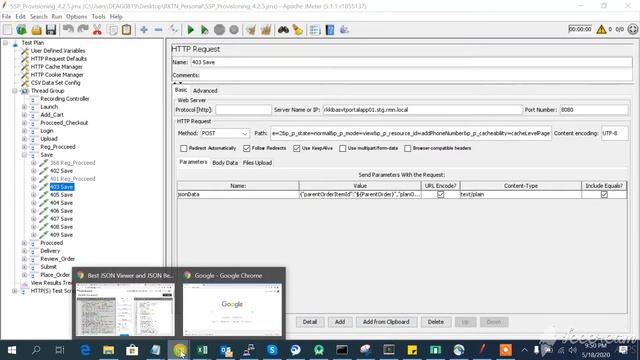The width and height of the screenshot is (640, 360).
Task: Collapse all nodes with the minus icon
Action: tap(158, 29)
